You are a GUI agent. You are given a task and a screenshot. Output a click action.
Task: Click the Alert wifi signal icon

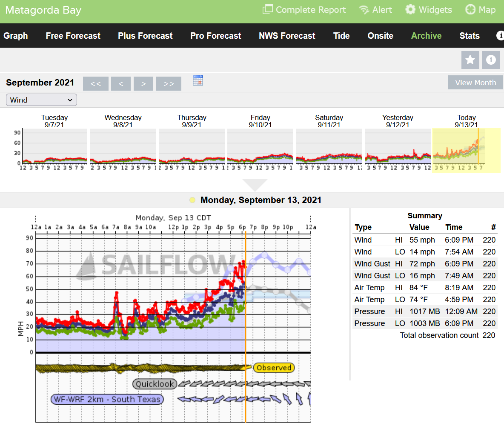pos(364,10)
